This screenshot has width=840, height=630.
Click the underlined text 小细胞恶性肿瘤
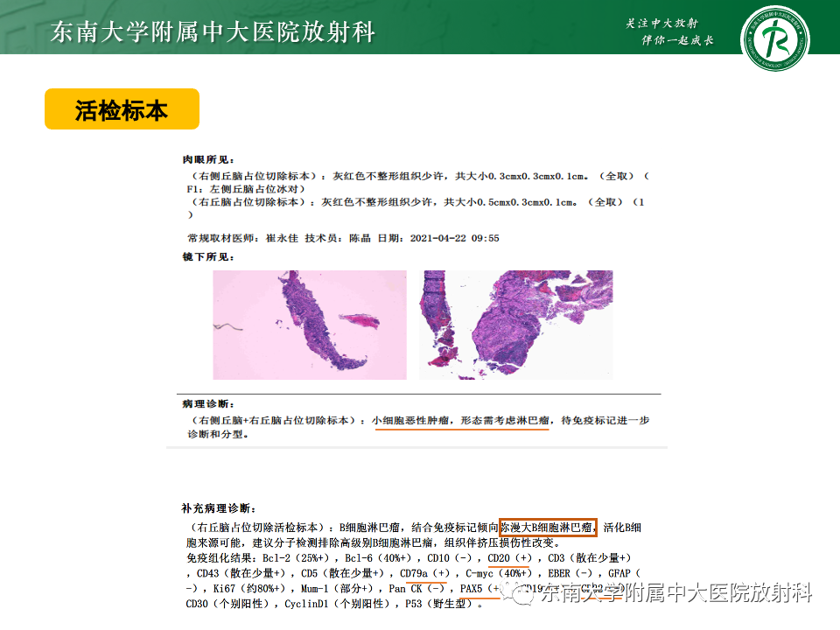[x=410, y=421]
